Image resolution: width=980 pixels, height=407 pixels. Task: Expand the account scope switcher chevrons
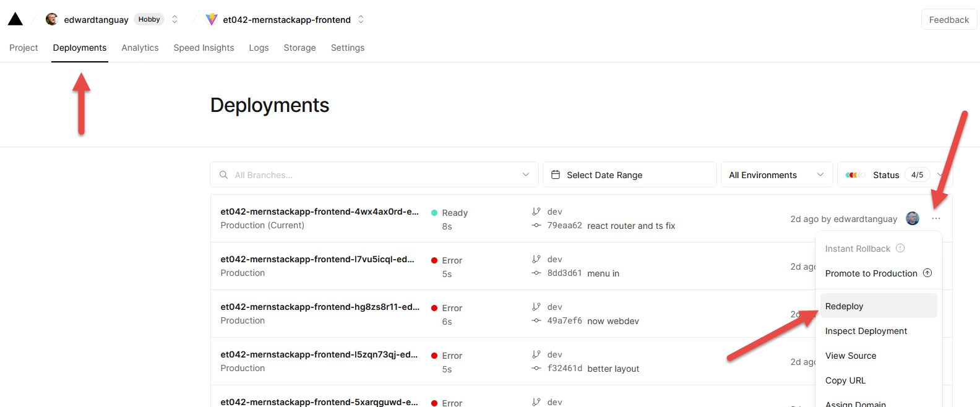[174, 19]
